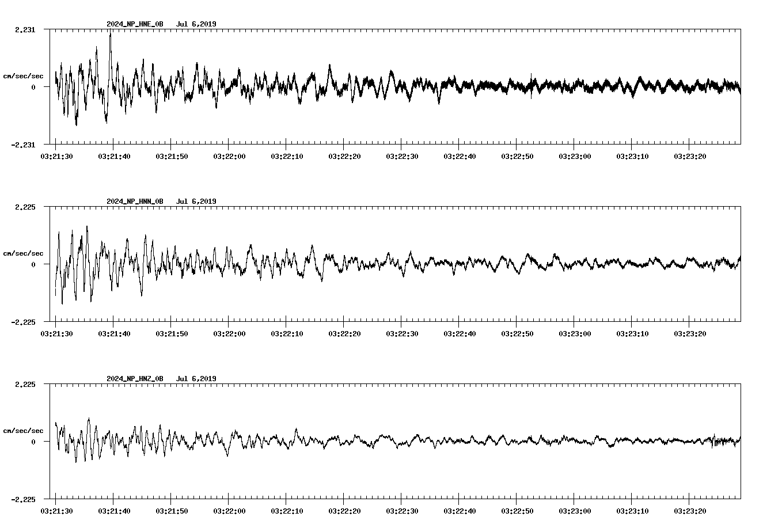Select the 03:23:00 time label on HNN plot
Viewport: 782px width, 532px height.
point(575,333)
